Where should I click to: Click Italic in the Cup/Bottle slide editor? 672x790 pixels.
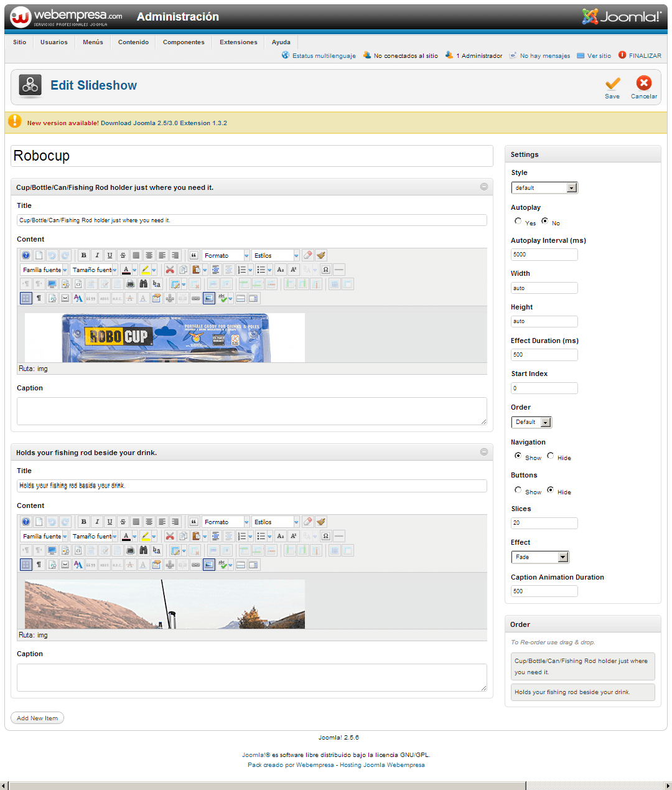coord(97,255)
